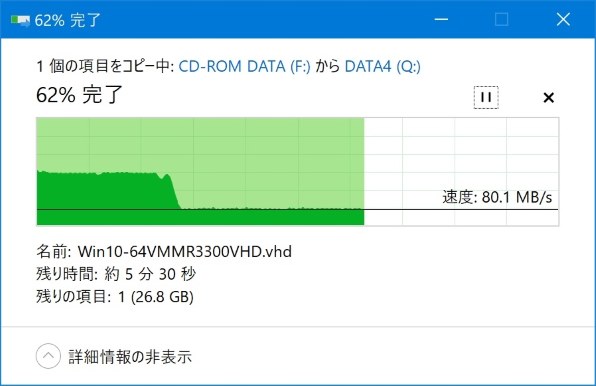The height and width of the screenshot is (386, 596).
Task: Click the 詳細情報の非表示 label
Action: point(130,357)
